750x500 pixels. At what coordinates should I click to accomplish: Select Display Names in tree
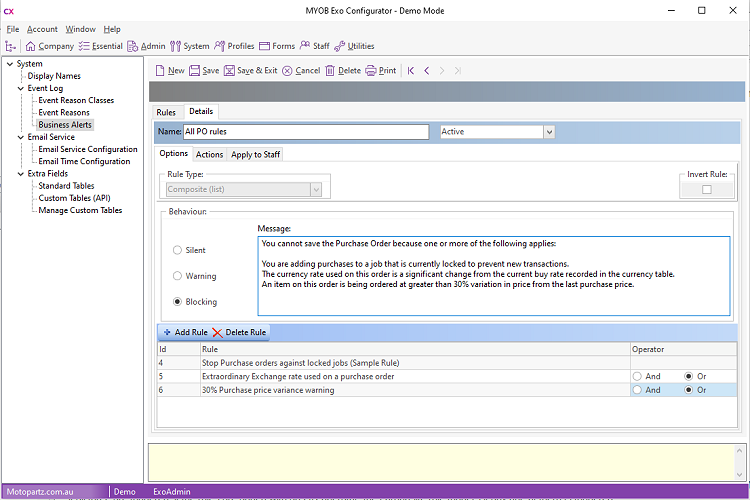point(54,76)
